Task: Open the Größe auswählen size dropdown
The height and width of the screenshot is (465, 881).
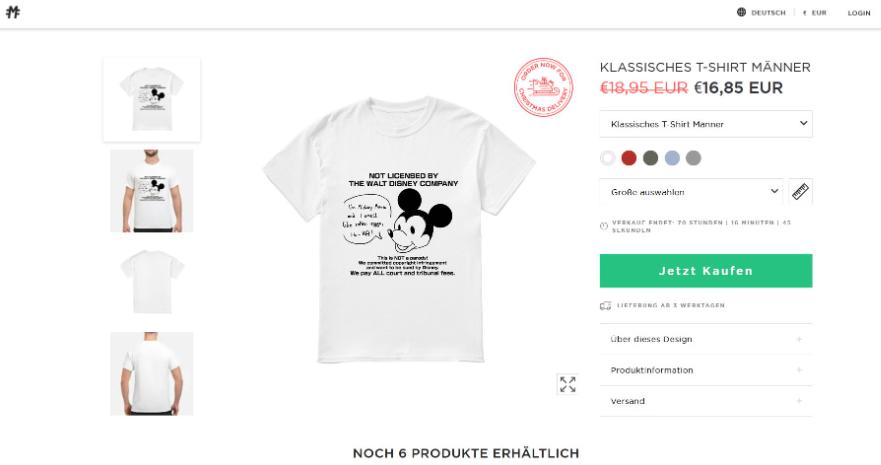Action: pos(691,192)
